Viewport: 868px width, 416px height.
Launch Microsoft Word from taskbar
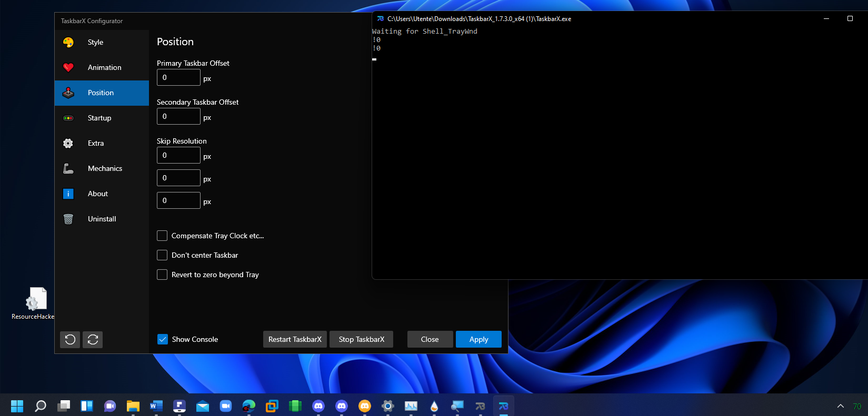156,406
